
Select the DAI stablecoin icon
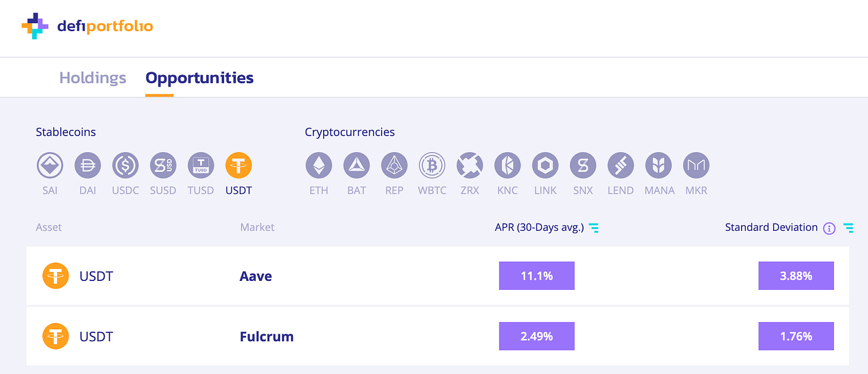click(88, 165)
